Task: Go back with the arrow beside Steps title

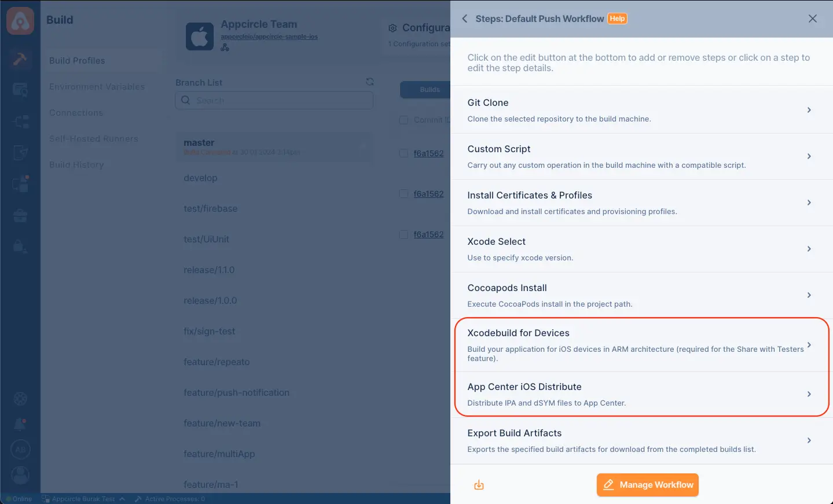Action: pyautogui.click(x=464, y=19)
